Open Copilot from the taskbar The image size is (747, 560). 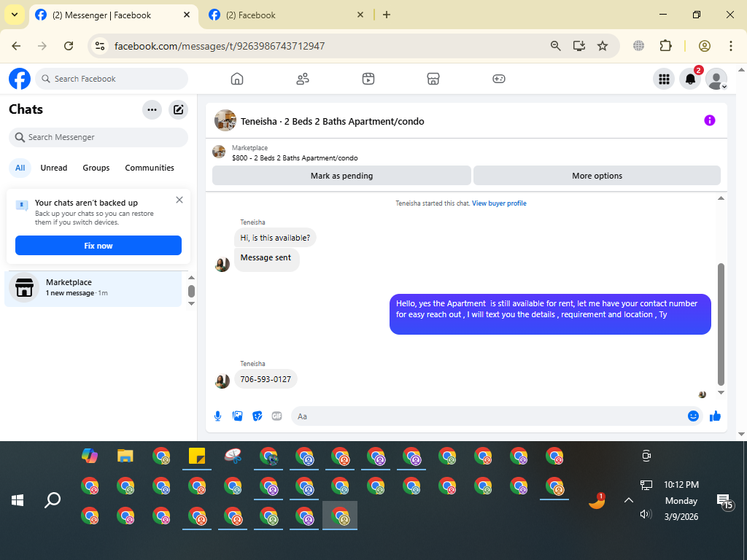90,456
